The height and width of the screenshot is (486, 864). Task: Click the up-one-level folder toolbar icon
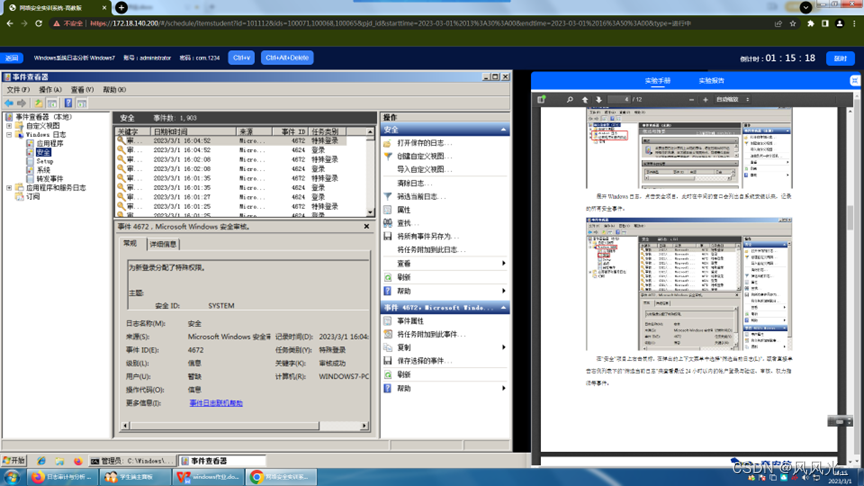point(38,103)
